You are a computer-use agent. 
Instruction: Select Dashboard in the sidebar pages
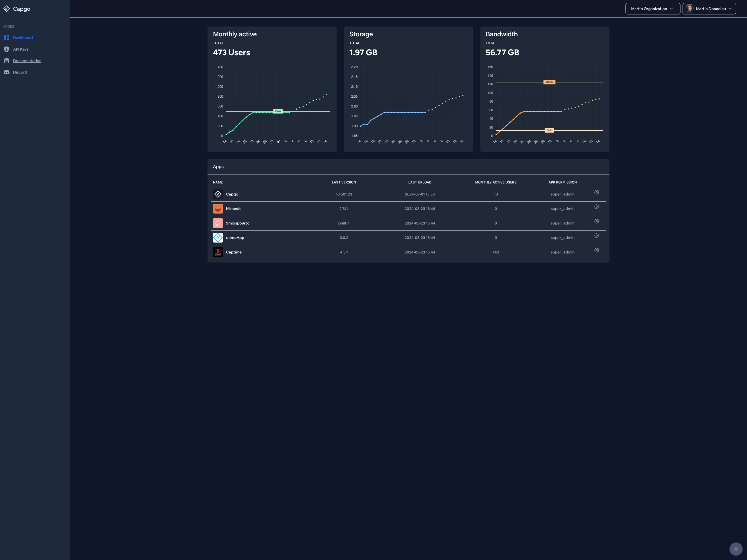point(23,38)
